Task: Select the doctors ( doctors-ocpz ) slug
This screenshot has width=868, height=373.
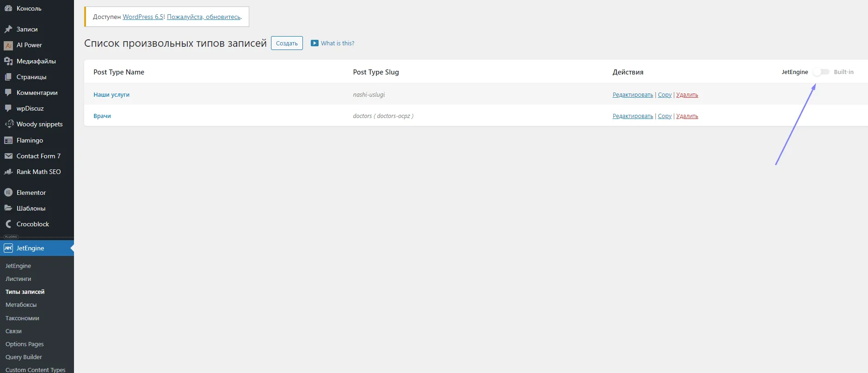Action: tap(383, 116)
